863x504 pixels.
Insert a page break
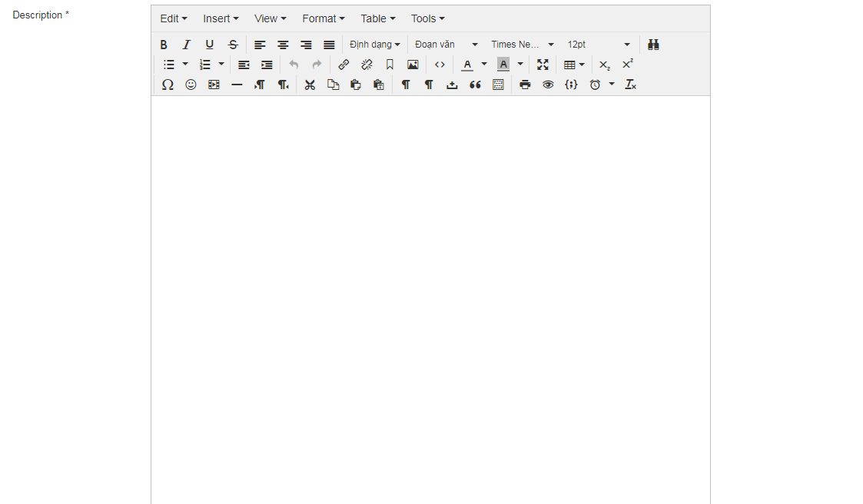click(498, 85)
